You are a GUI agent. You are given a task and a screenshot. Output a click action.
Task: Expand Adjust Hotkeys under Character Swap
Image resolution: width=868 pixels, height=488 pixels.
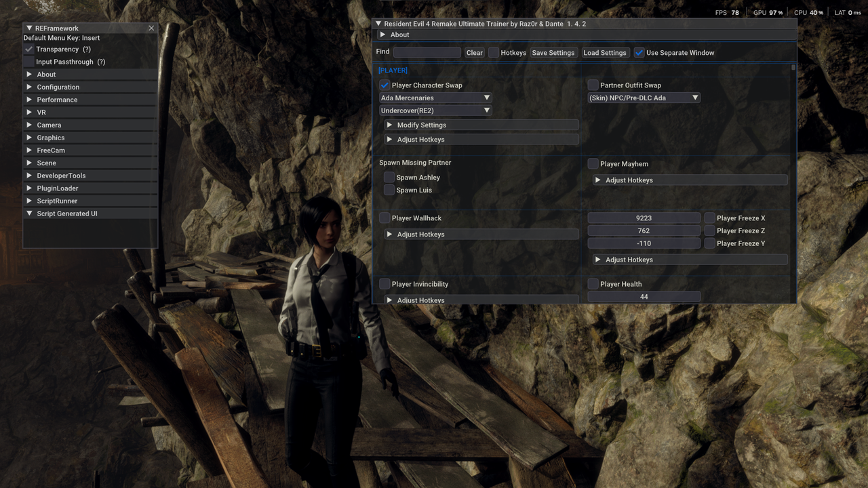pyautogui.click(x=481, y=140)
